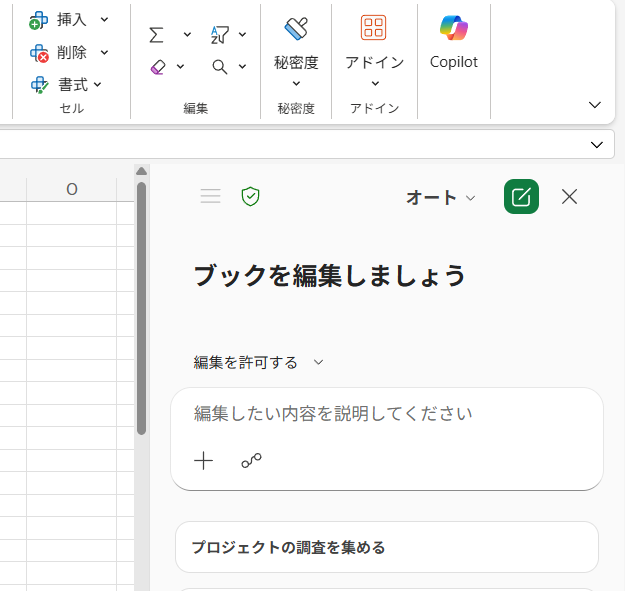Click the AutoSum sigma icon
This screenshot has width=625, height=591.
(156, 35)
